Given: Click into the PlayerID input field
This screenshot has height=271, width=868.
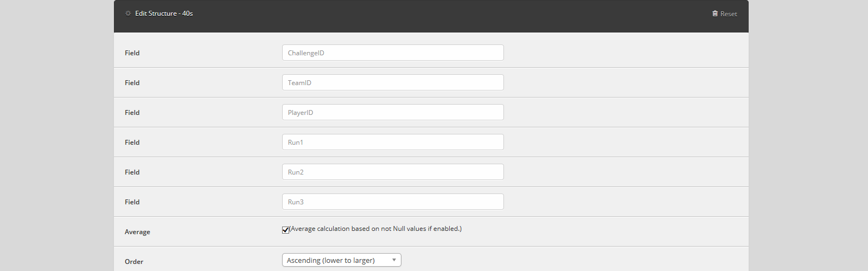Looking at the screenshot, I should pos(393,112).
